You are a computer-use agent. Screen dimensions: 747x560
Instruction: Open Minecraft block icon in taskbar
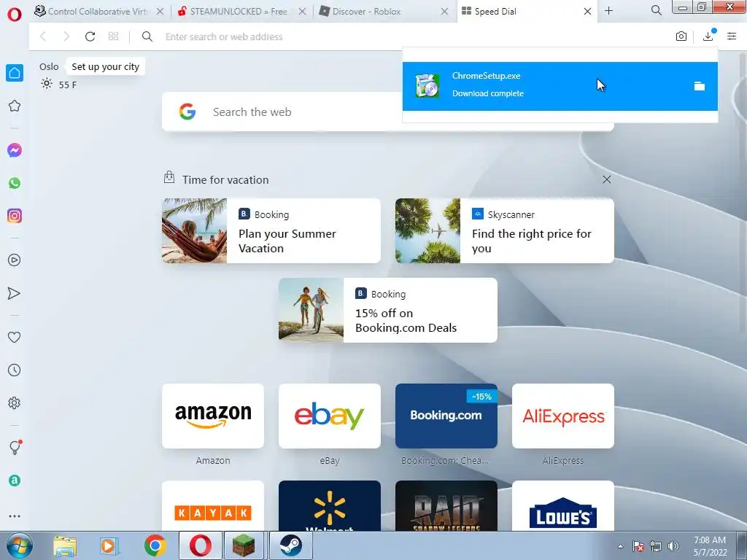244,546
